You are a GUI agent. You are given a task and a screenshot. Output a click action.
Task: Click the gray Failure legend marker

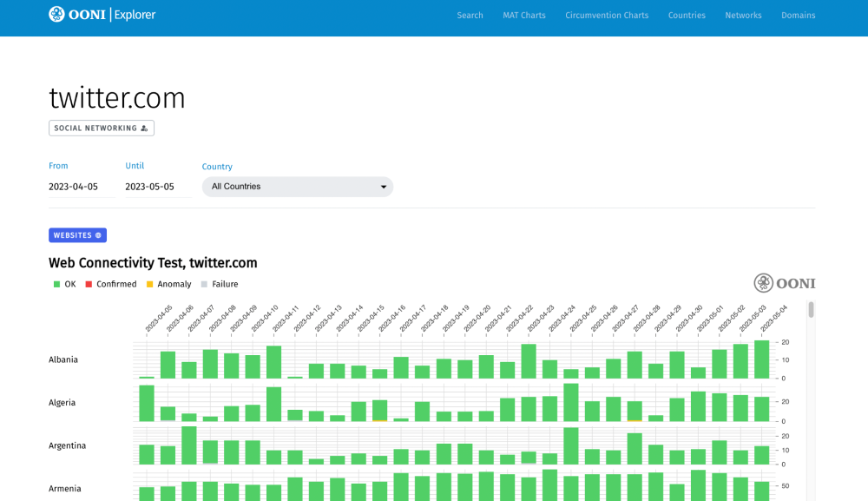point(204,284)
